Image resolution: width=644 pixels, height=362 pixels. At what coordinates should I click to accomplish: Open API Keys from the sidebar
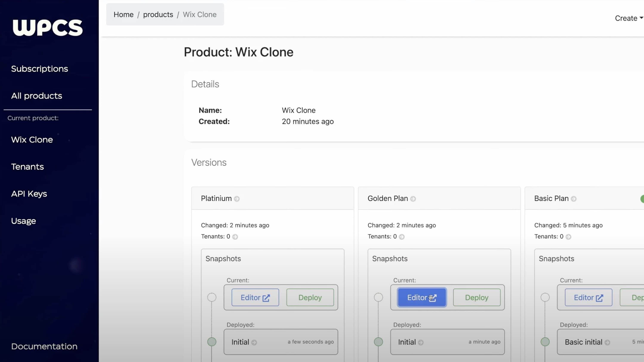(x=29, y=194)
